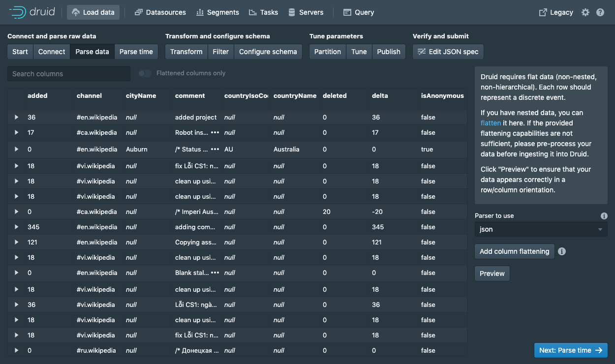Expand the /* Imperi Aus… row
This screenshot has width=615, height=364.
16,212
